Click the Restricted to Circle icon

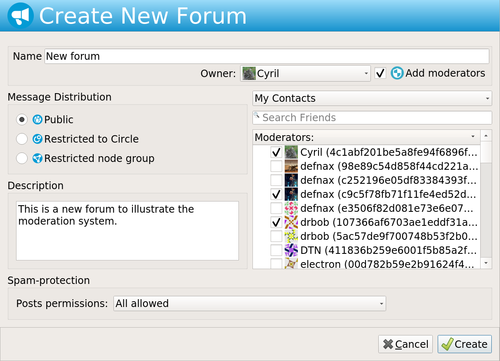37,139
